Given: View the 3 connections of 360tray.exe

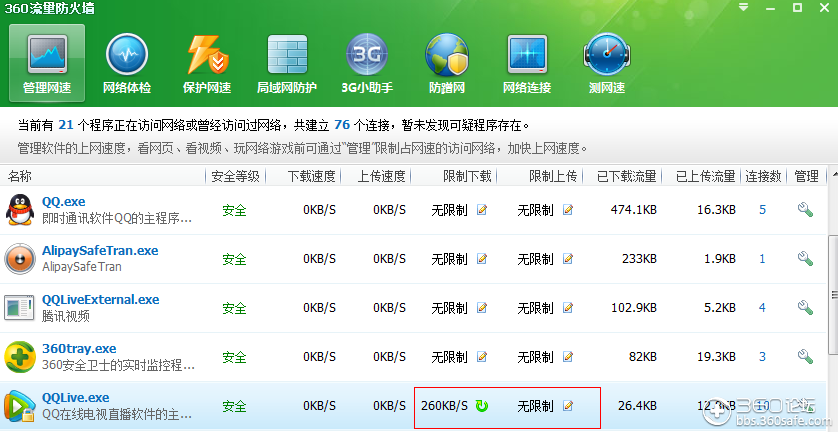Looking at the screenshot, I should pos(763,356).
